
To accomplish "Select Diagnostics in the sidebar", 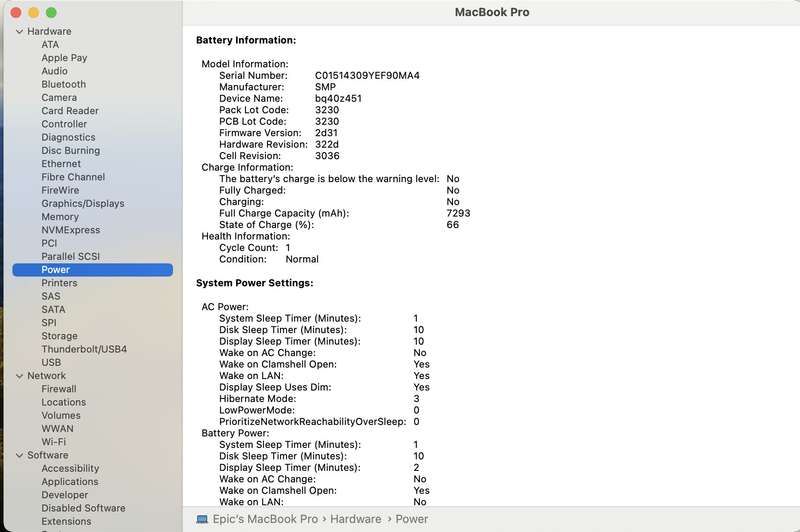I will tap(68, 138).
